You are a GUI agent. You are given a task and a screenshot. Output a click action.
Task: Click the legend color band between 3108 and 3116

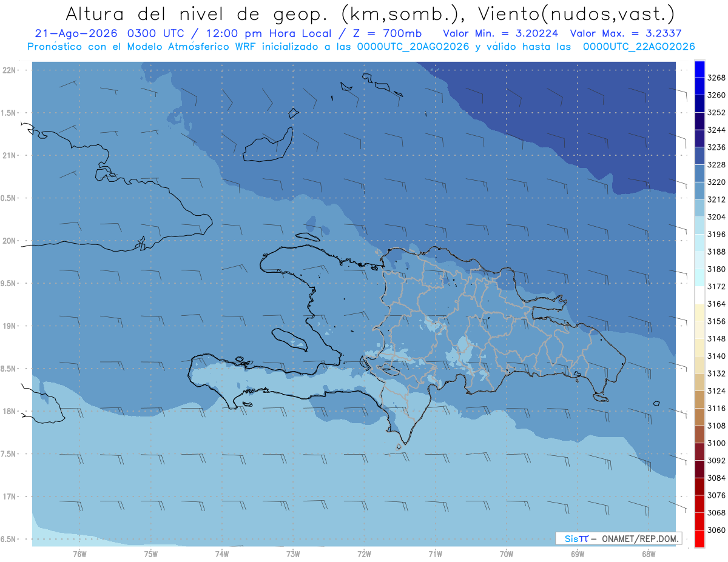pyautogui.click(x=699, y=416)
